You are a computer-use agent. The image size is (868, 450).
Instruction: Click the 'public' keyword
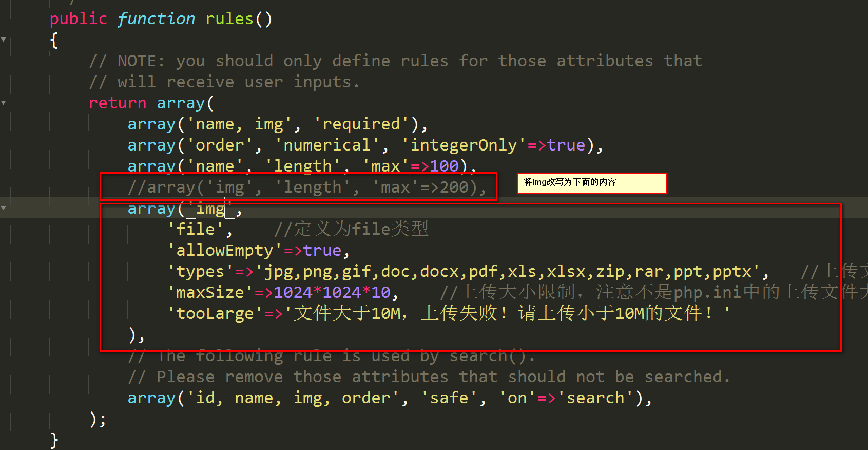(79, 19)
